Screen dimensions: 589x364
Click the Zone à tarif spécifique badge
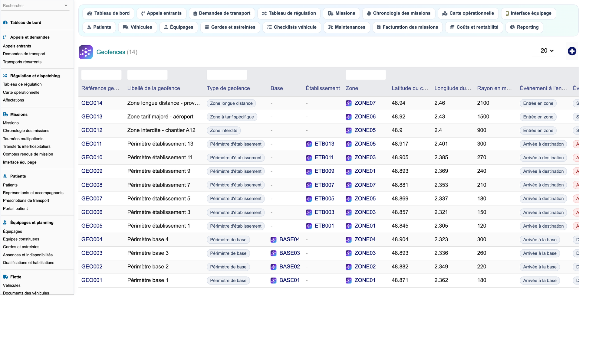pos(232,117)
